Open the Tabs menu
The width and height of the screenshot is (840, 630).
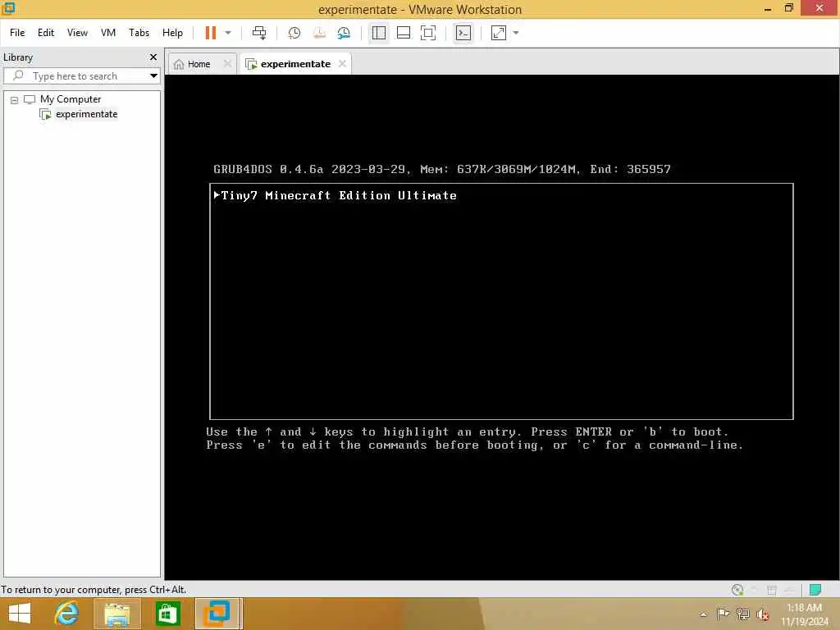[x=139, y=33]
